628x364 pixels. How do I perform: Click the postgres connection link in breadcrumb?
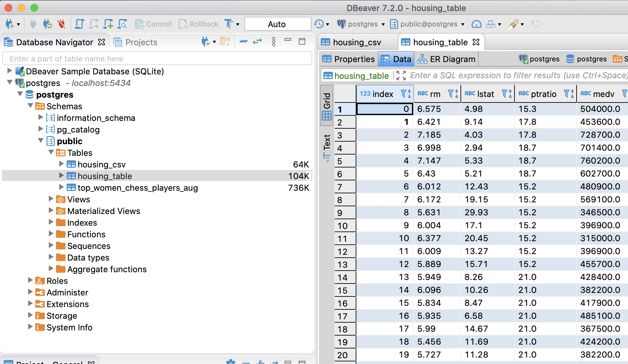pyautogui.click(x=540, y=59)
